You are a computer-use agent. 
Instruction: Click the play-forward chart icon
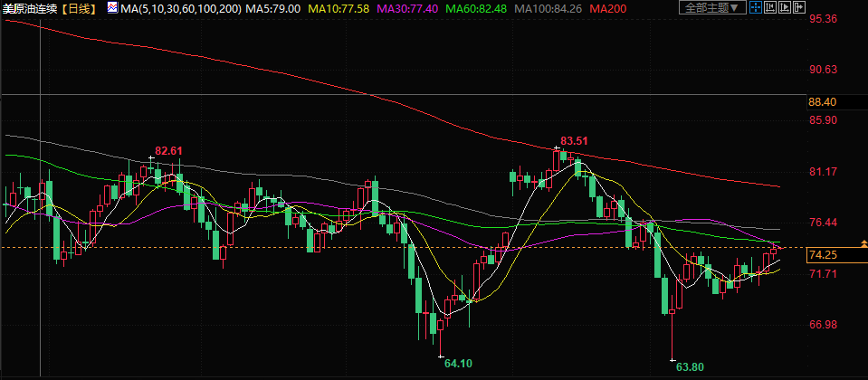tap(785, 7)
